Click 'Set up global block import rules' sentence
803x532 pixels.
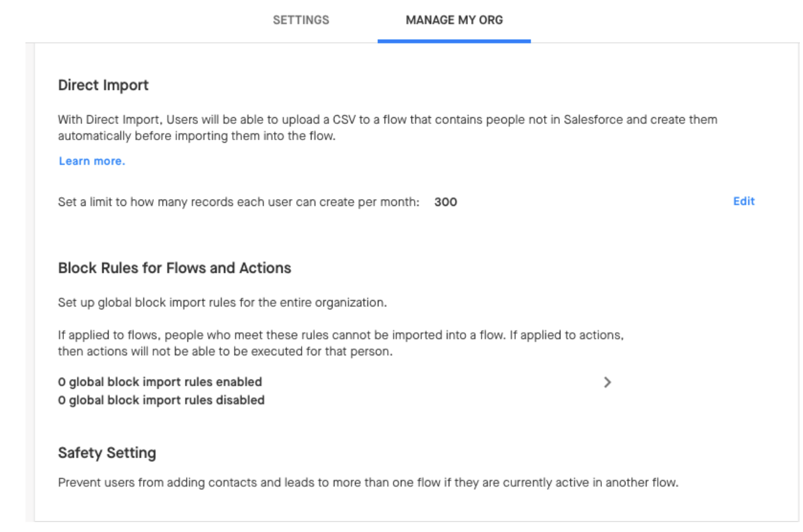pyautogui.click(x=222, y=304)
